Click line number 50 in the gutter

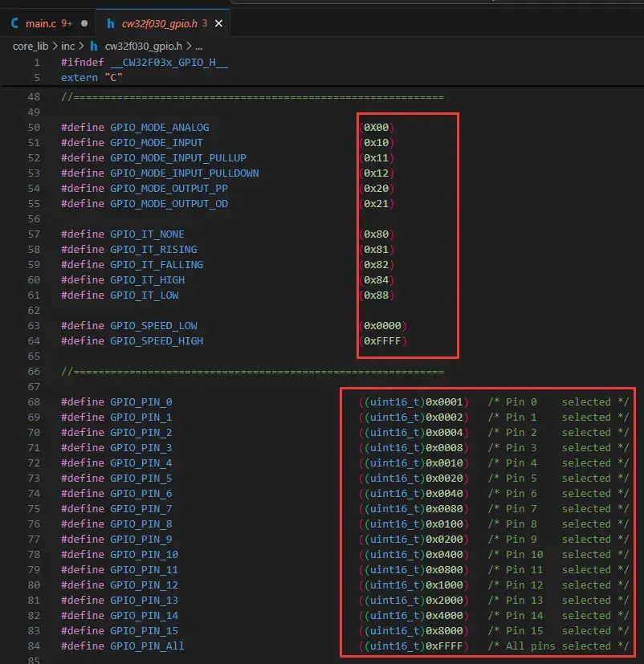coord(33,128)
